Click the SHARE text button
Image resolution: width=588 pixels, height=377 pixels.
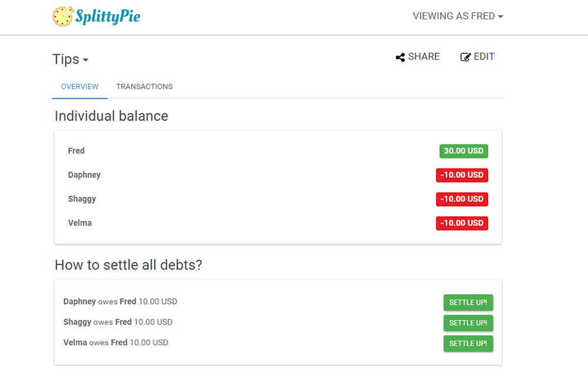click(424, 56)
